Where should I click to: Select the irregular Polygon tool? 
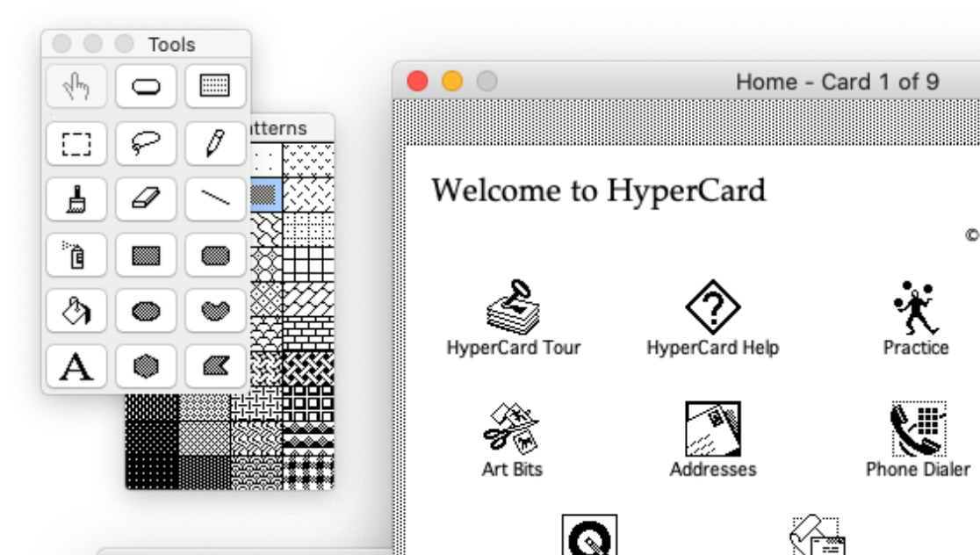(215, 366)
